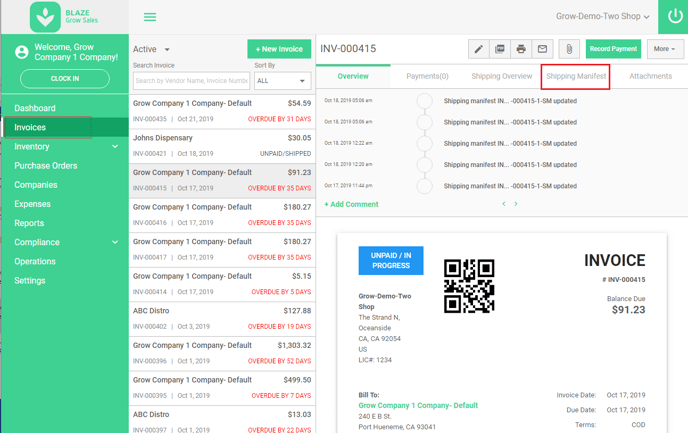Select invoice INV-000416 in the list

[x=222, y=215]
